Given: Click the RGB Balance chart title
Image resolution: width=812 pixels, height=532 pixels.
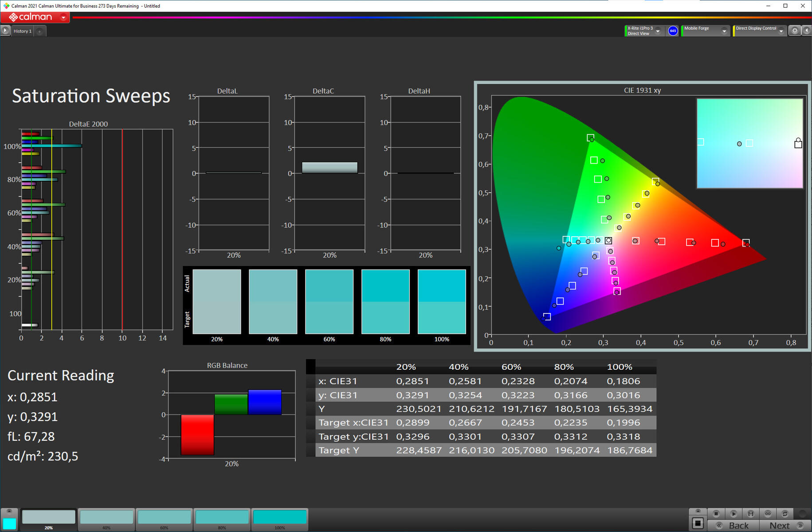Looking at the screenshot, I should click(227, 365).
